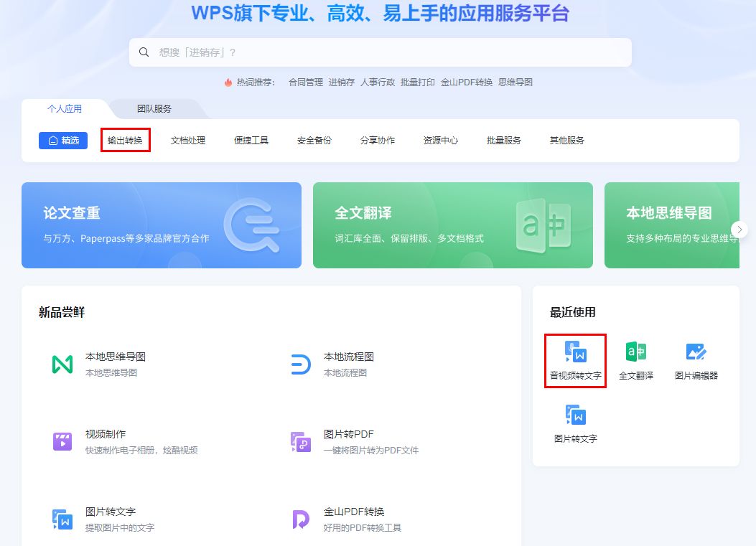The image size is (756, 546).
Task: Click the 图片转PDF icon
Action: [x=301, y=441]
